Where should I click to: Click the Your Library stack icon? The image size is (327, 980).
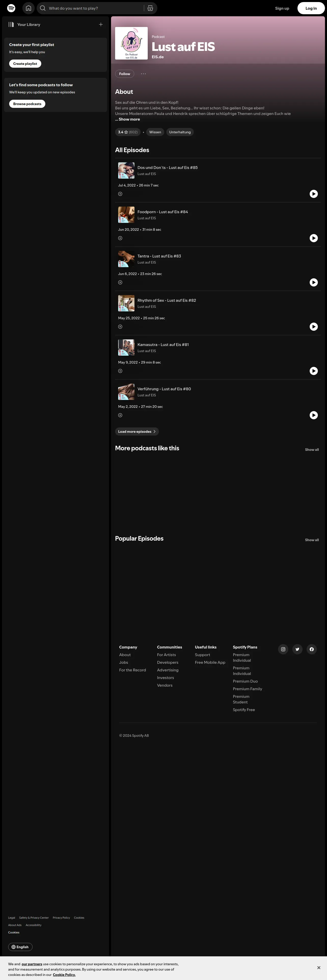[11, 24]
